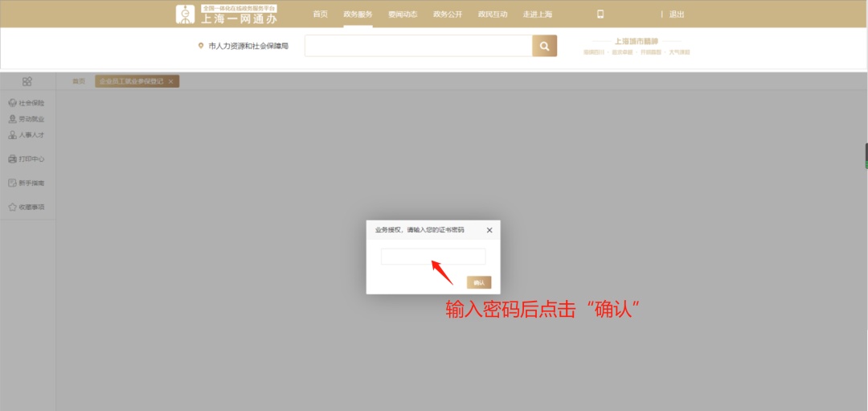Open 要闻动态 in top navigation
This screenshot has width=868, height=411.
coord(403,14)
